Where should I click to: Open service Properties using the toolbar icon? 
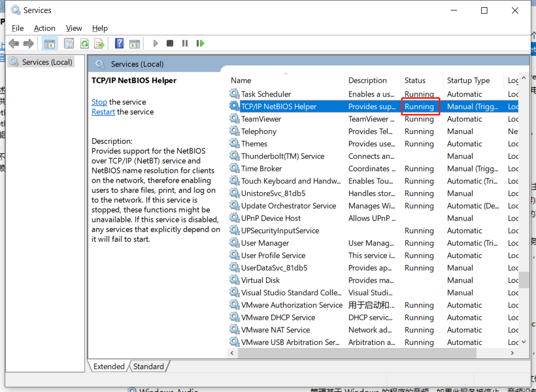coord(69,43)
